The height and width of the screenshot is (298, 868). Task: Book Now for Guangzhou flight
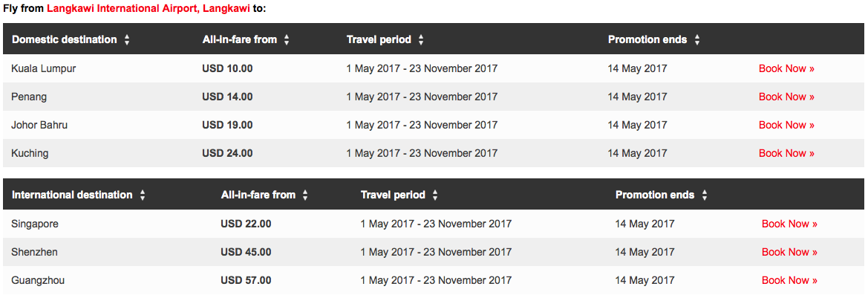click(x=789, y=280)
